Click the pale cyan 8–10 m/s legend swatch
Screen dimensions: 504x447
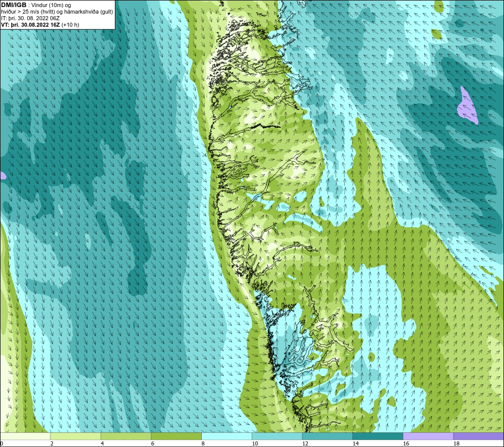click(x=227, y=436)
